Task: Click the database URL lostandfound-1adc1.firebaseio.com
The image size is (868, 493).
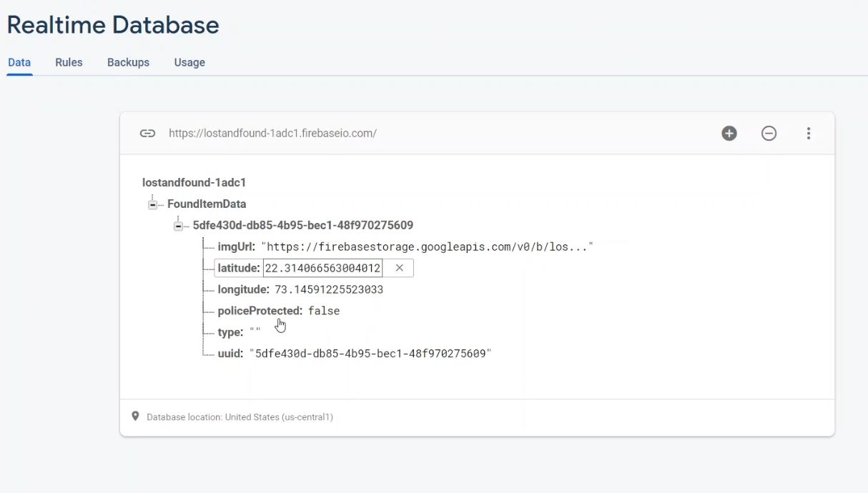Action: (x=272, y=133)
